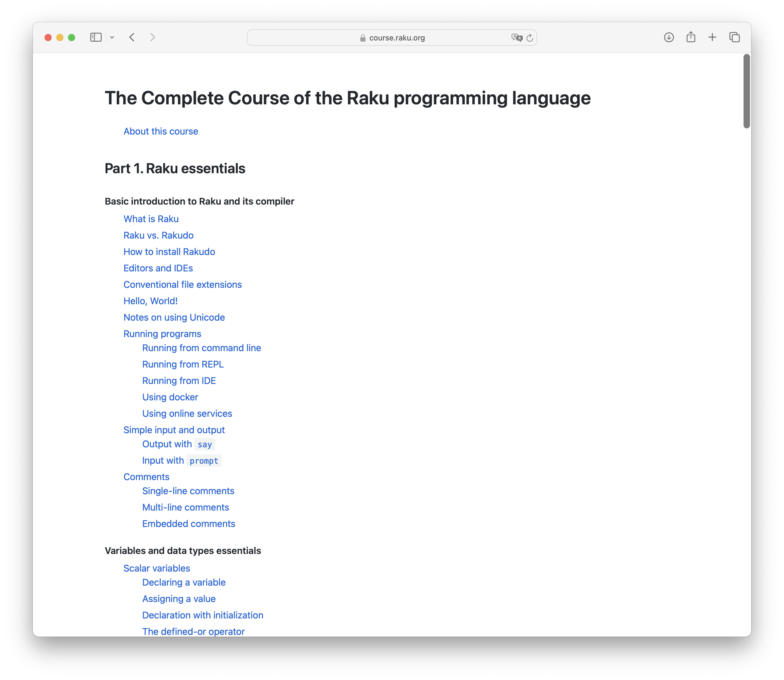Click the vertical page scrollbar thumb
Viewport: 784px width, 680px height.
(746, 91)
